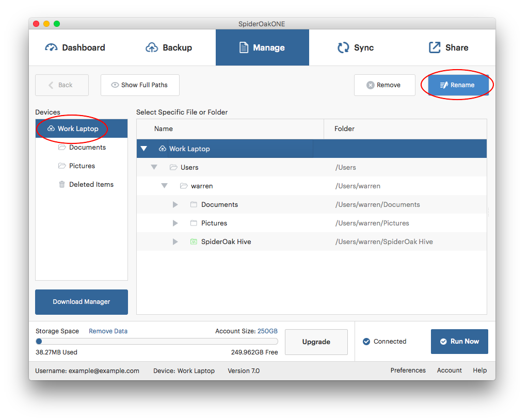Open the Account link

point(450,370)
